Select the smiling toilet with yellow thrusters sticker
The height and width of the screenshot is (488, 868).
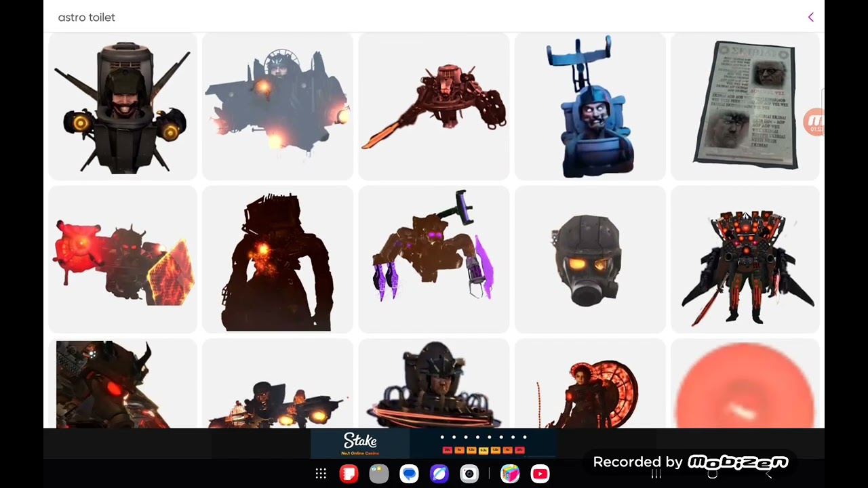122,107
